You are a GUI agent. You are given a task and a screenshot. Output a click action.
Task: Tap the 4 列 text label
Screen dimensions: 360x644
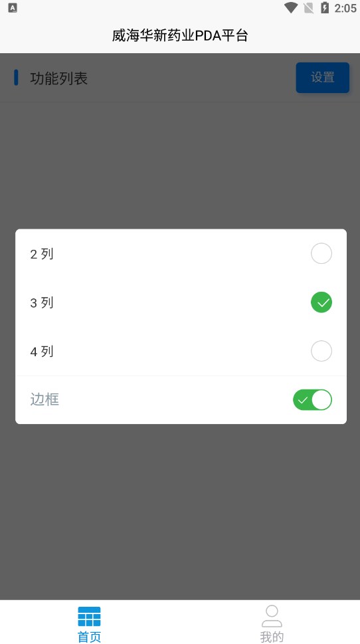(x=42, y=352)
